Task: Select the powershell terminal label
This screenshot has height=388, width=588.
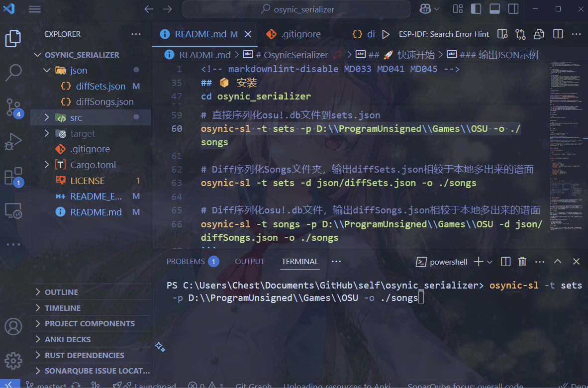Action: [x=443, y=262]
